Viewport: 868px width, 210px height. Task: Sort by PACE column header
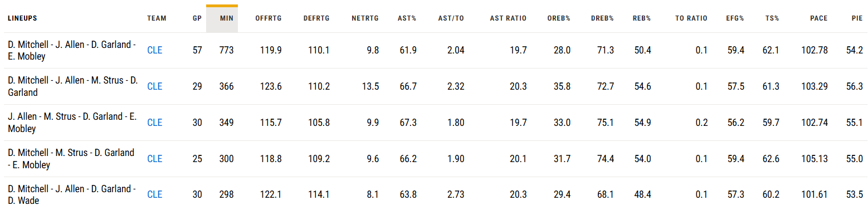click(x=818, y=18)
